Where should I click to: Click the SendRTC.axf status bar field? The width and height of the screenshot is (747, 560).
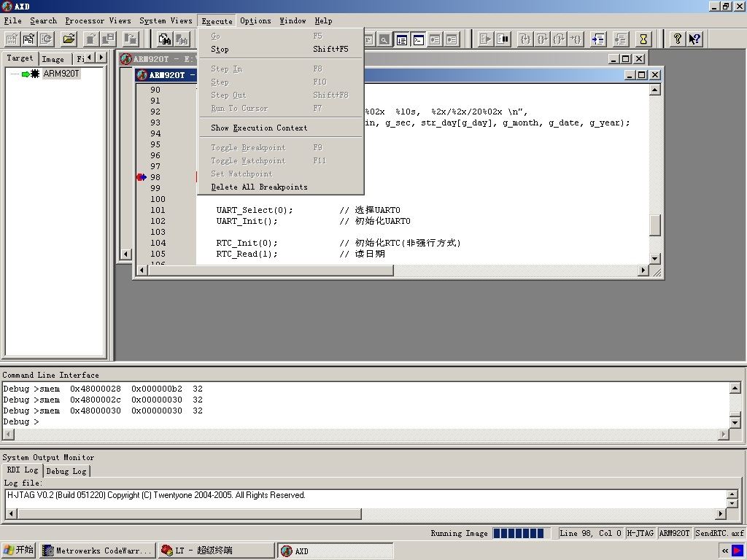click(719, 533)
